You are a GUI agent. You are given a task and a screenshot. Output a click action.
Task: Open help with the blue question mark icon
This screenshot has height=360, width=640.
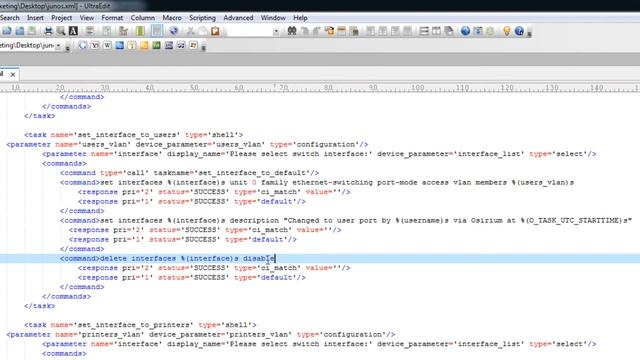(519, 31)
